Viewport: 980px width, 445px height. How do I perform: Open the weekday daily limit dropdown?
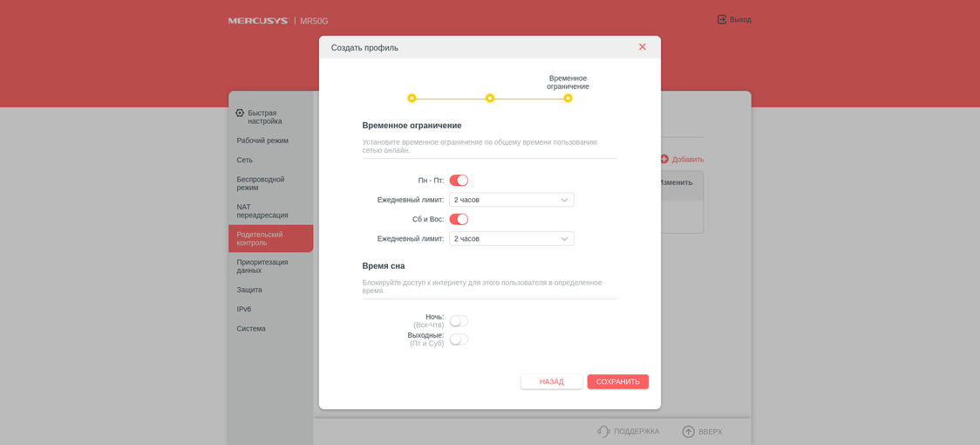[x=511, y=200]
